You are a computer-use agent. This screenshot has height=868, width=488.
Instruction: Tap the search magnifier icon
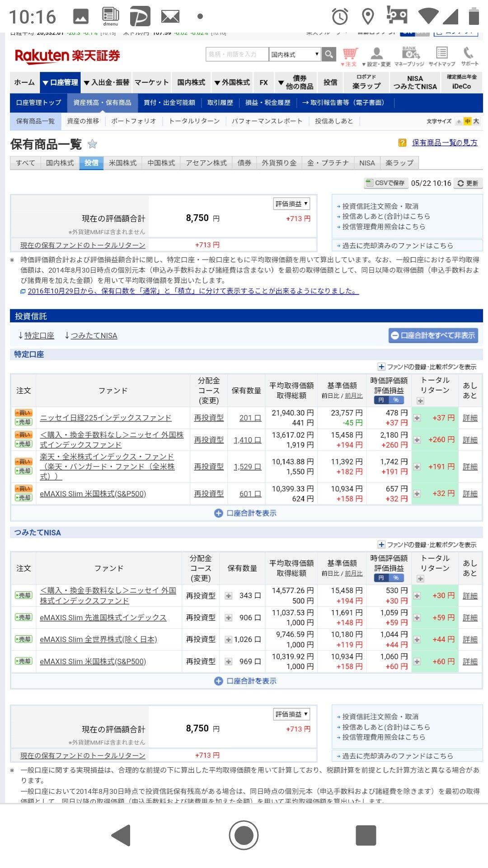[329, 54]
